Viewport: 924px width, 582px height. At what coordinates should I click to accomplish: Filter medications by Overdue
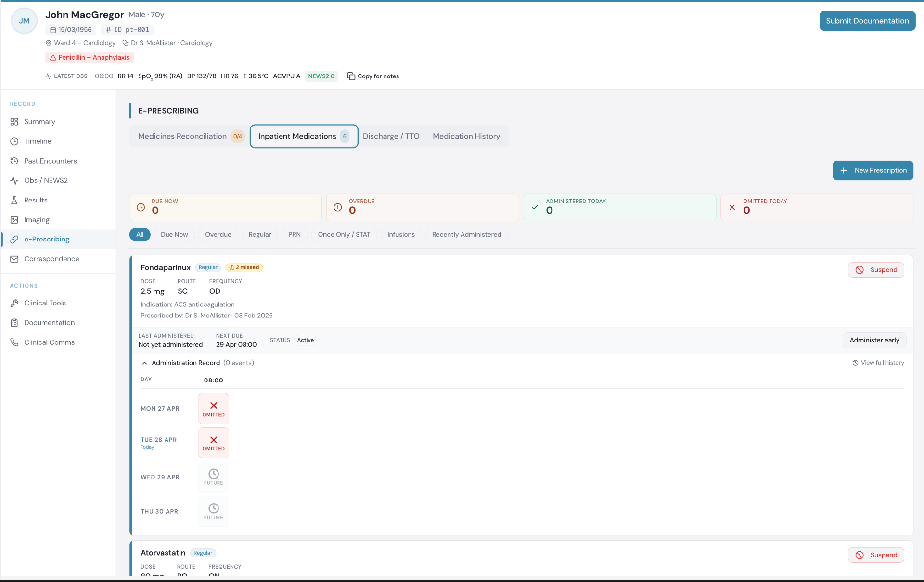218,234
